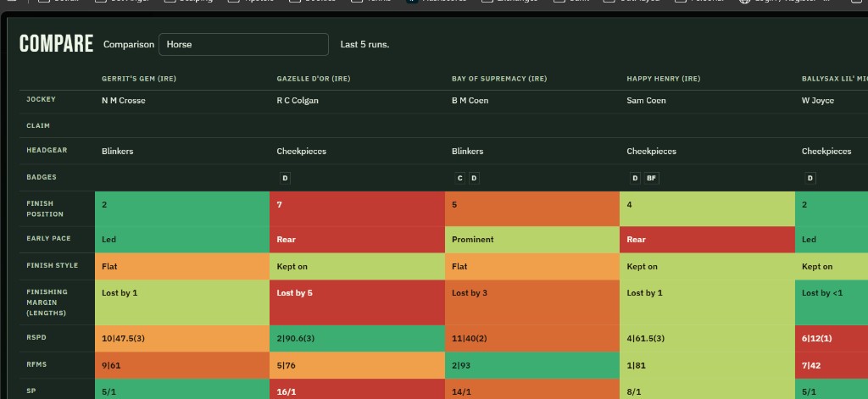Click RSPD value 2|90.6(3)

tap(357, 338)
